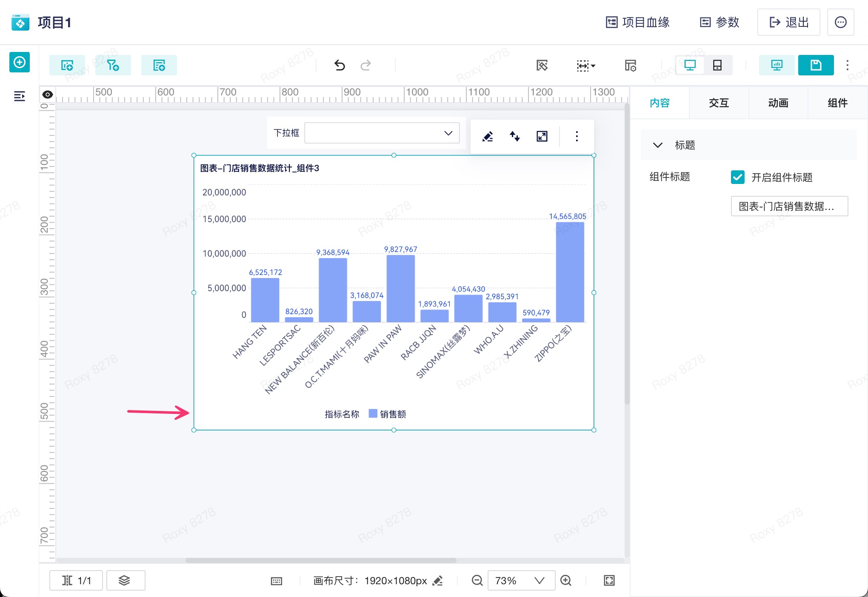
Task: Click the add table component toolbar icon
Action: point(159,65)
